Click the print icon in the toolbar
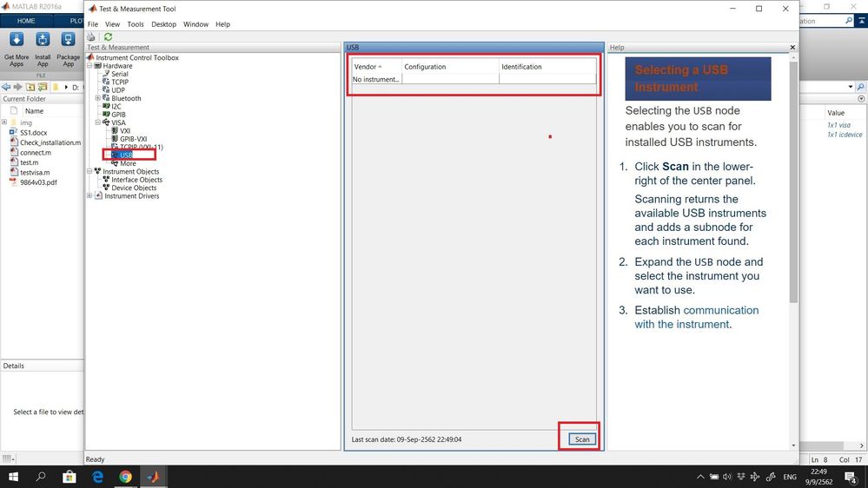868x488 pixels. [x=91, y=37]
